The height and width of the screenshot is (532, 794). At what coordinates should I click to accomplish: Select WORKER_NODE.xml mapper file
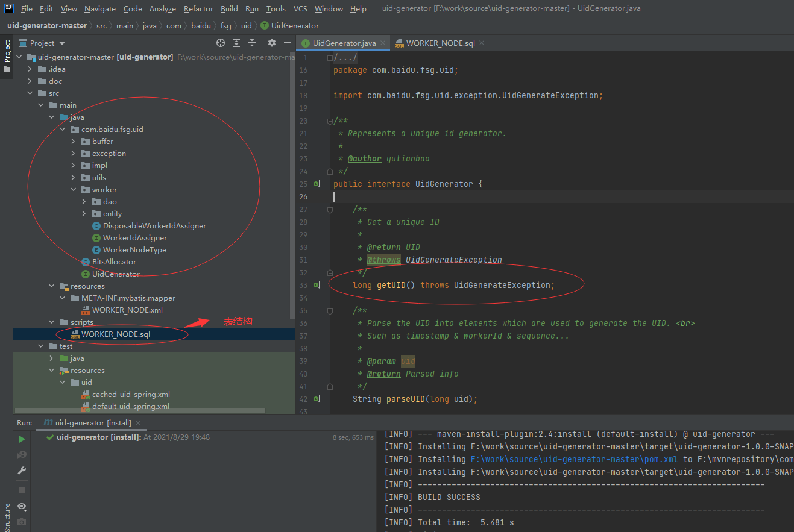pos(127,310)
